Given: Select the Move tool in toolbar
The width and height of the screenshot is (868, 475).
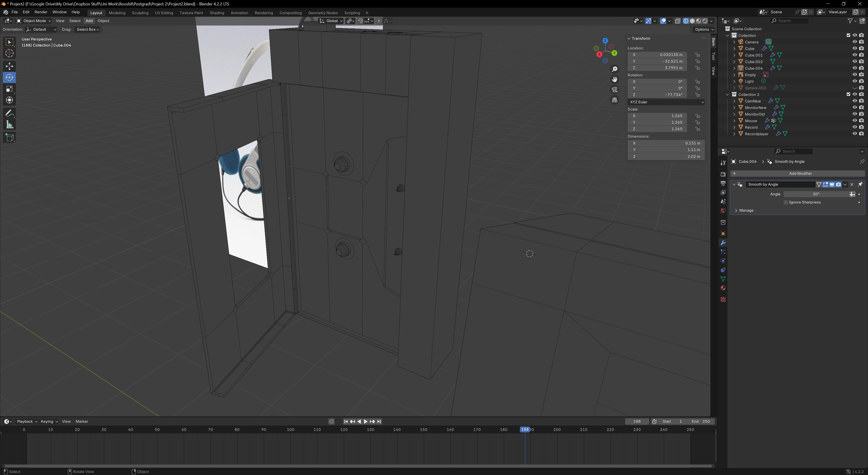Looking at the screenshot, I should (x=9, y=66).
